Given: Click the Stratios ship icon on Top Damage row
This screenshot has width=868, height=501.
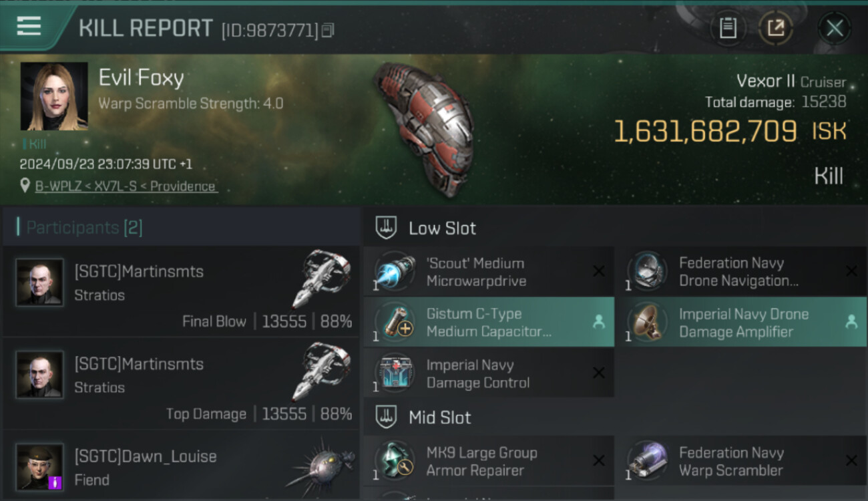Looking at the screenshot, I should pyautogui.click(x=321, y=371).
